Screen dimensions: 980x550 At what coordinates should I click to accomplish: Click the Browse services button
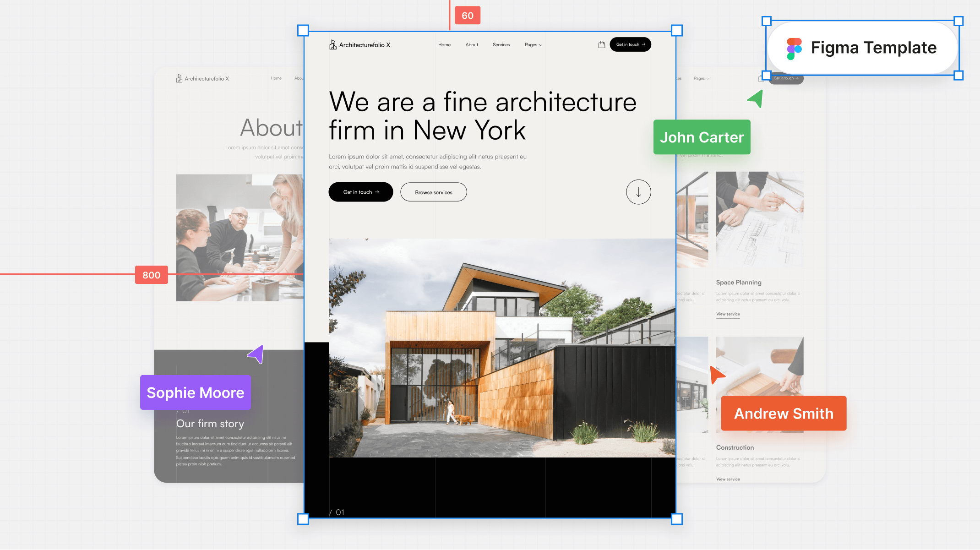point(434,192)
